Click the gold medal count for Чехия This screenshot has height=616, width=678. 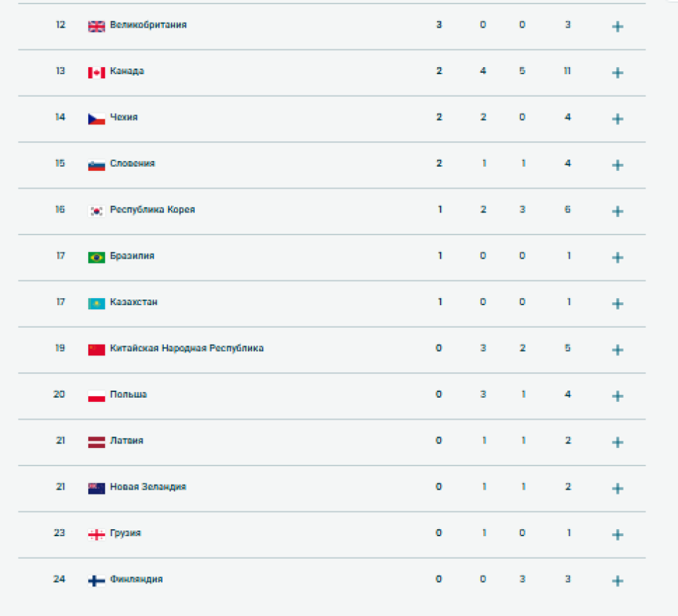tap(439, 117)
